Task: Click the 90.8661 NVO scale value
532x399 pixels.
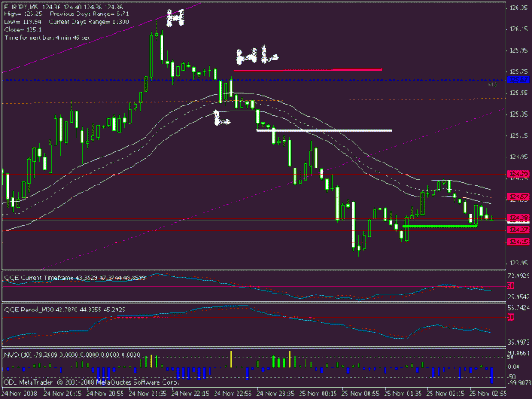Action: point(518,353)
